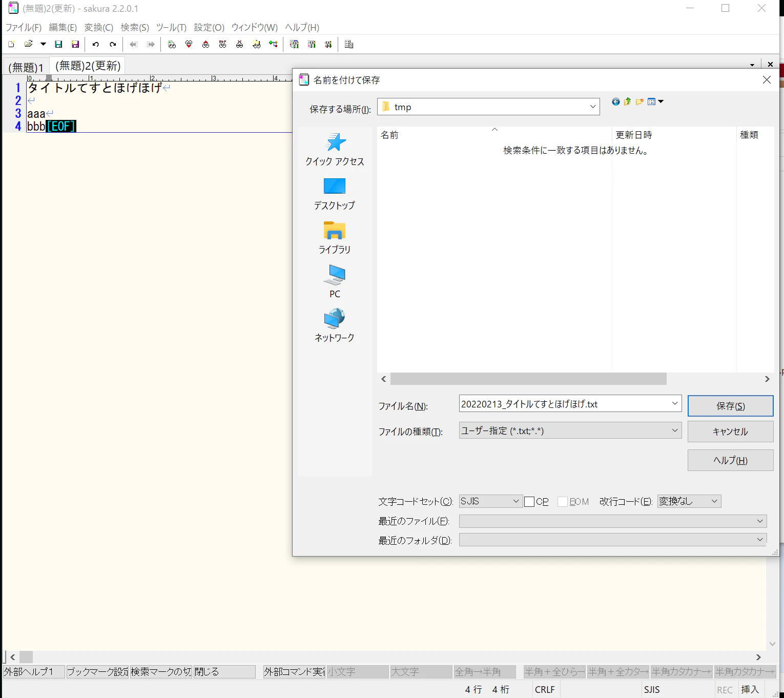This screenshot has width=784, height=698.
Task: Expand the ファイル名 combo box arrow
Action: point(675,404)
